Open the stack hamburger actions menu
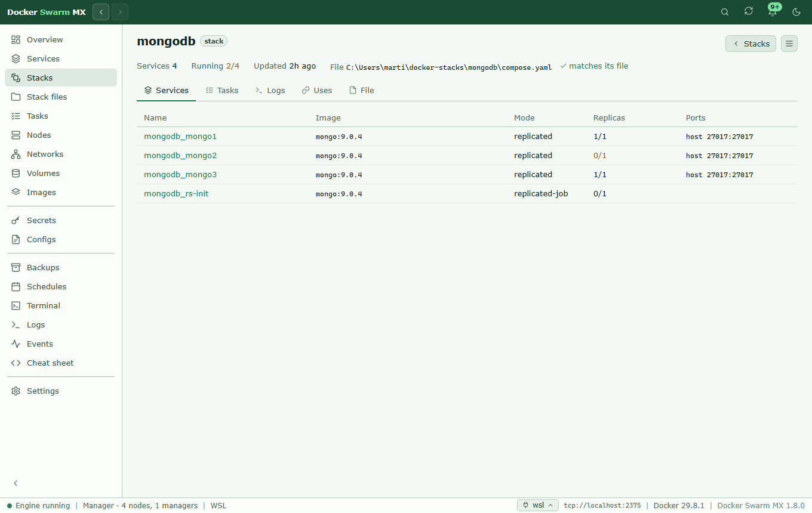 click(789, 44)
